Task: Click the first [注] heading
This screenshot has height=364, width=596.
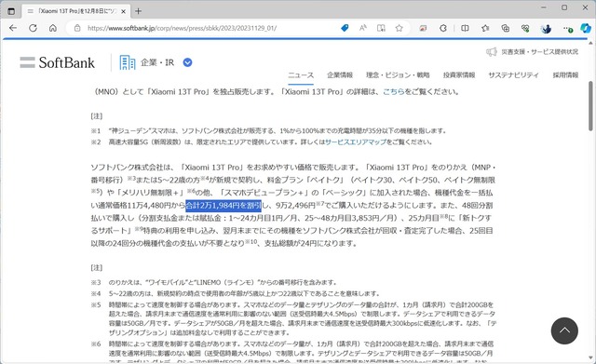Action: (97, 116)
